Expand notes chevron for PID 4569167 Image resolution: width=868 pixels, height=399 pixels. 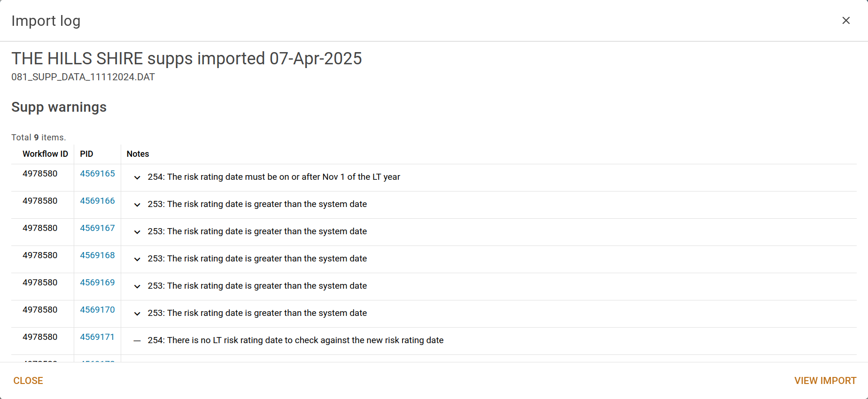[137, 232]
